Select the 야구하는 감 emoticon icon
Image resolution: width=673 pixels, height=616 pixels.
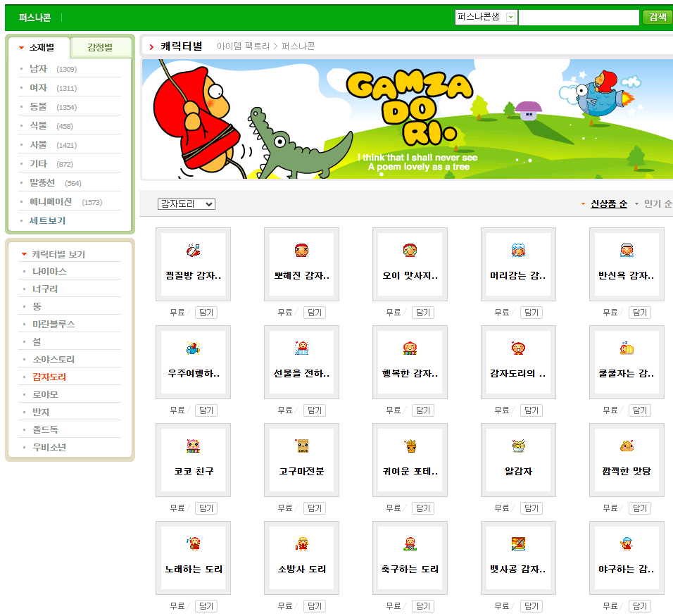(627, 543)
